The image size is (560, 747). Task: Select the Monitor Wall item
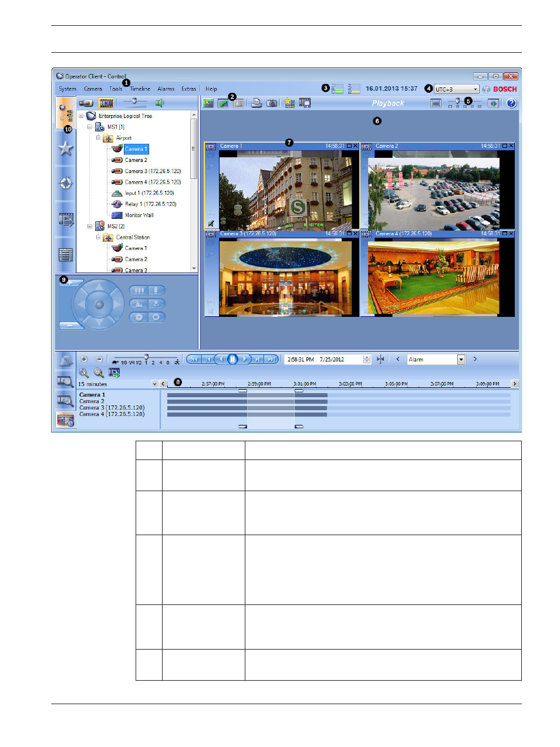tap(139, 215)
